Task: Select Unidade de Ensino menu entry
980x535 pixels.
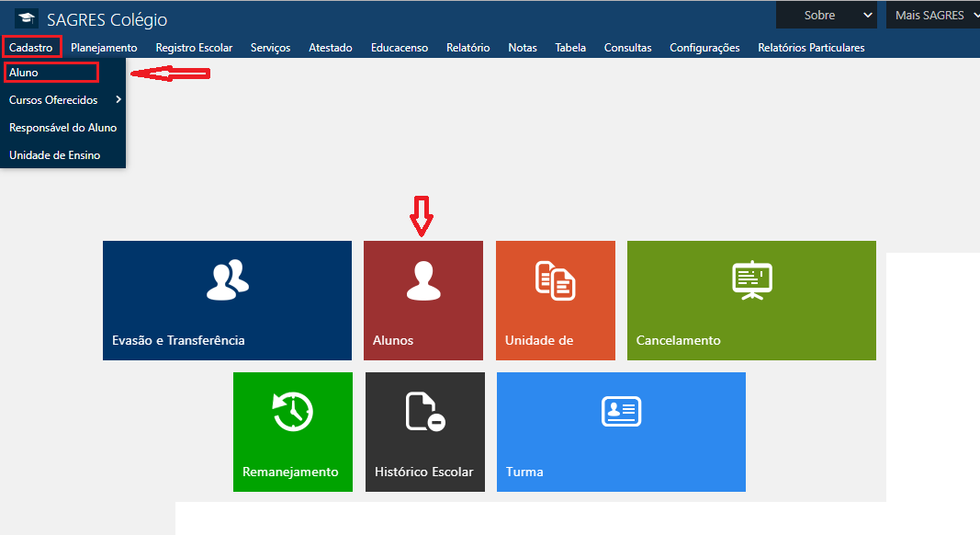Action: [55, 155]
